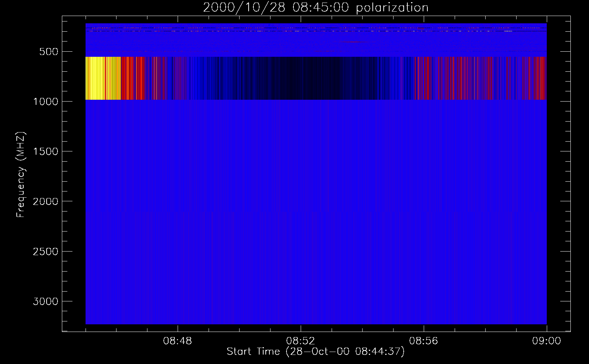Click the 08:48 time tick label

pos(178,341)
